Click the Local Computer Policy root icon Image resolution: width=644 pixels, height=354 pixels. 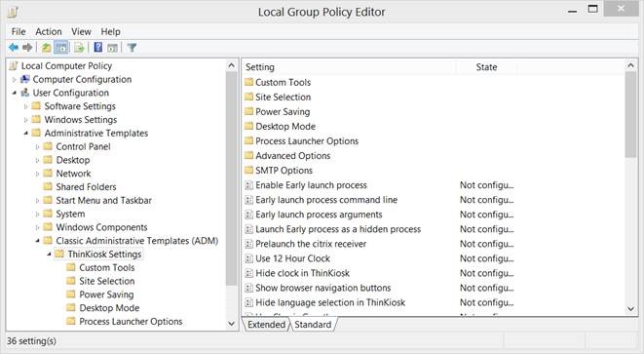14,65
